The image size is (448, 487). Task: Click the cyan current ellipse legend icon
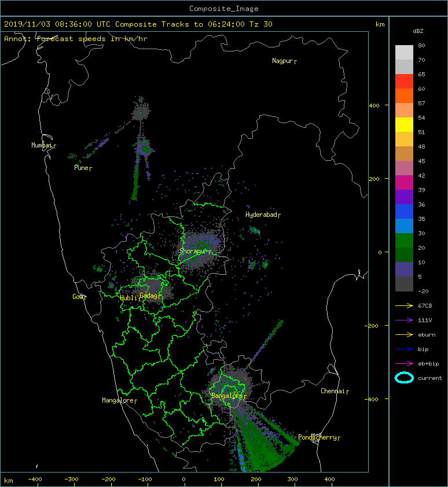coord(404,378)
